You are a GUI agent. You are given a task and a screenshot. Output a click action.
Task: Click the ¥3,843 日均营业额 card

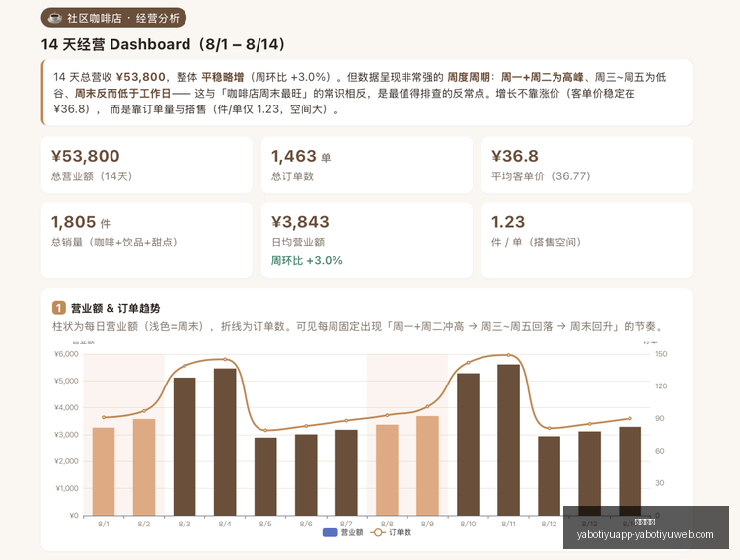click(x=367, y=241)
